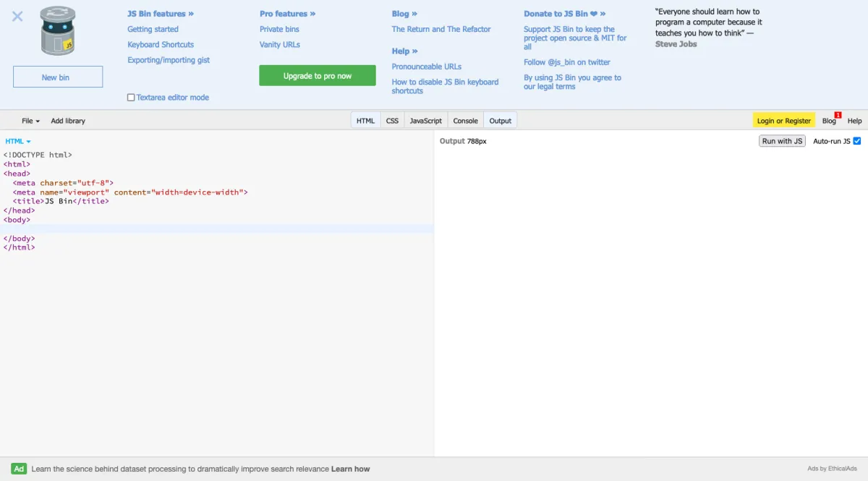Click the title JS Bin code line
This screenshot has height=481, width=868.
[x=61, y=201]
